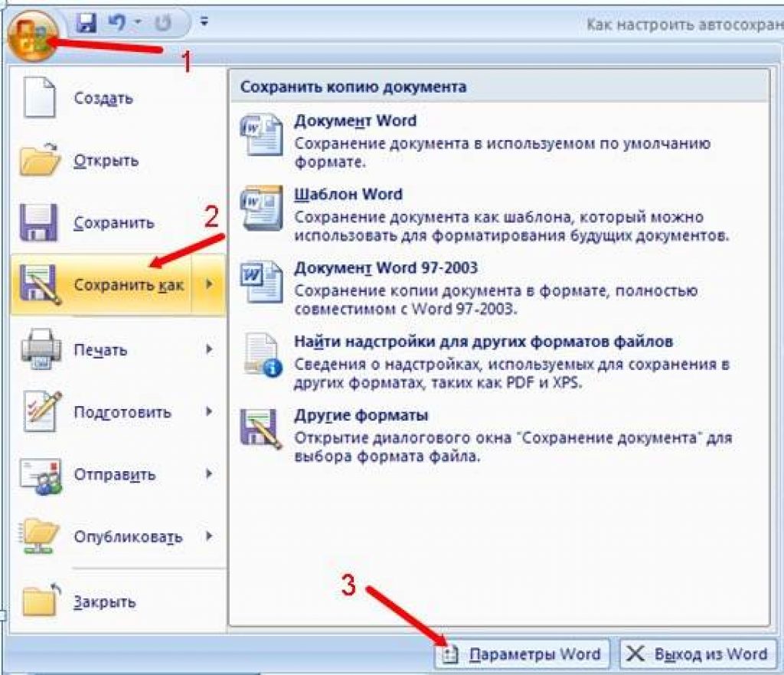Click the Выход из Word button
784x675 pixels.
698,654
